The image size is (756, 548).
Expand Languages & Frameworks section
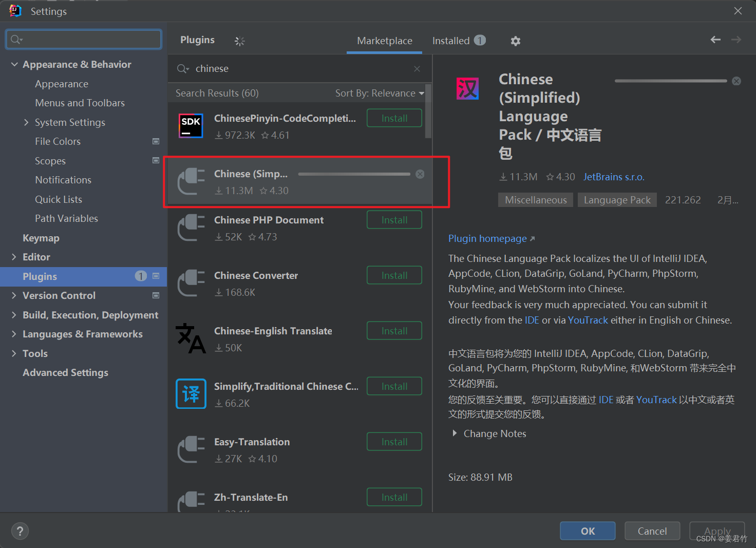[x=14, y=334]
